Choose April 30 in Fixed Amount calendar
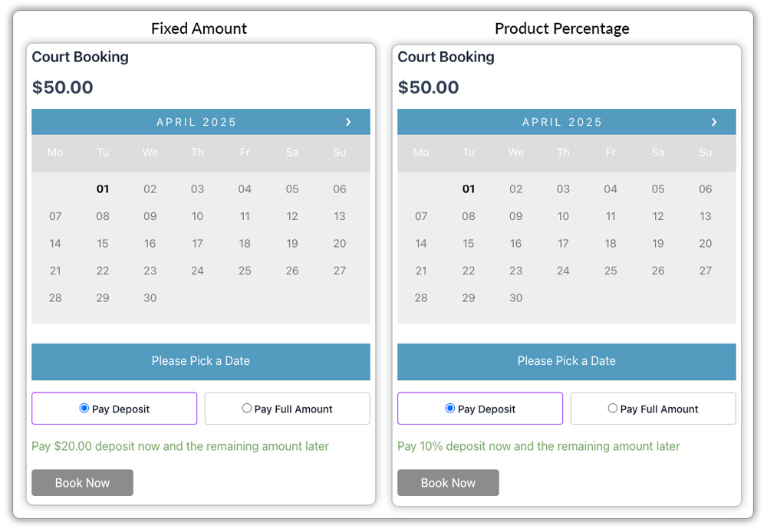Viewport: 767px width, 532px height. 150,298
